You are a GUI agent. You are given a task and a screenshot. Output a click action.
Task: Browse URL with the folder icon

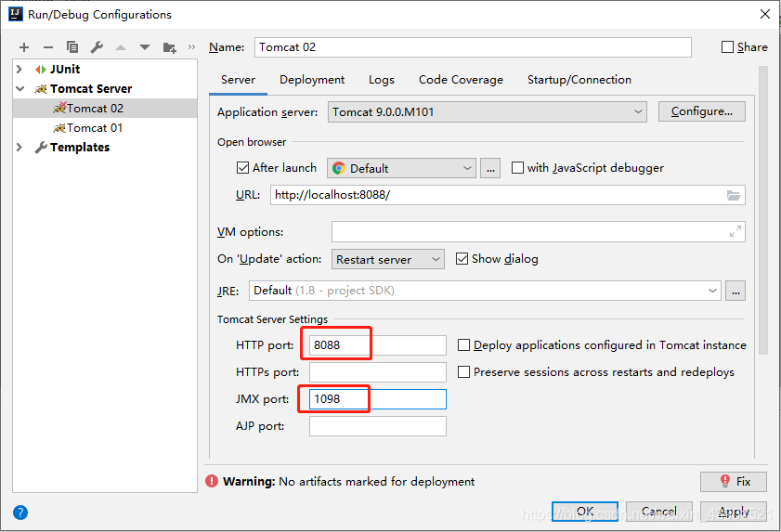[x=734, y=195]
